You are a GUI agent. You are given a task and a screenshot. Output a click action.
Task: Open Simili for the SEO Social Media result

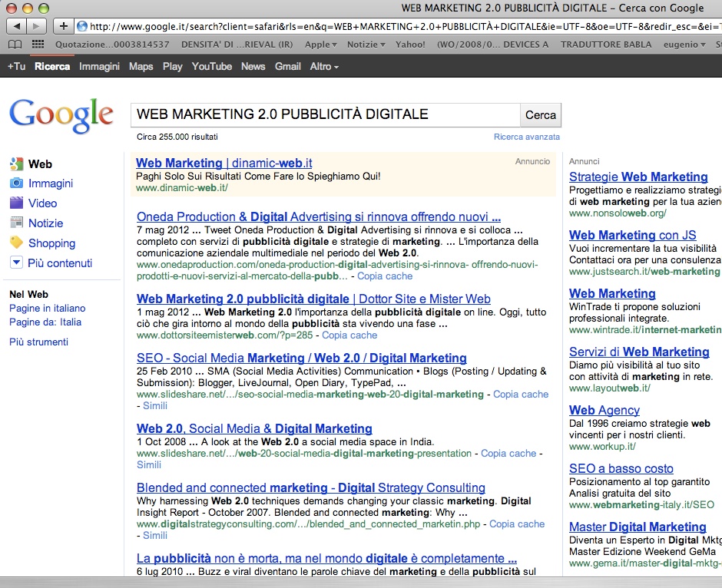click(x=155, y=406)
